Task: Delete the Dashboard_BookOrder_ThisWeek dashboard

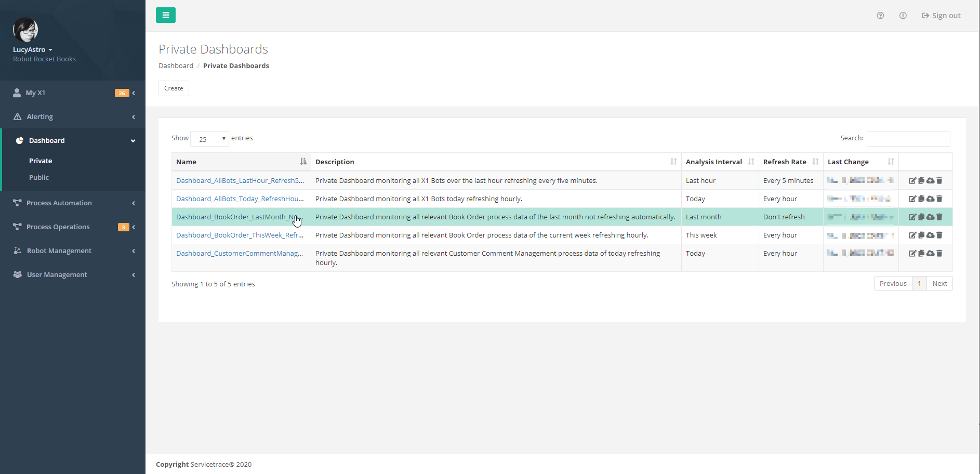Action: pos(939,235)
